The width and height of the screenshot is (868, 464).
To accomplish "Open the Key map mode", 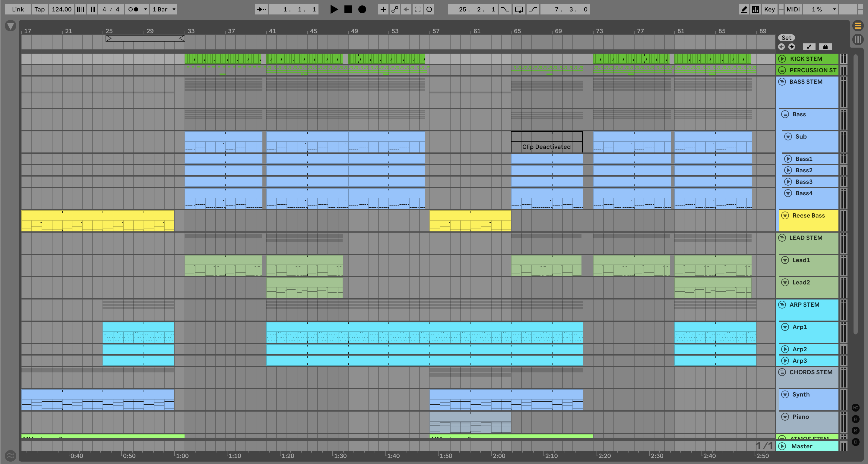I will [x=769, y=9].
